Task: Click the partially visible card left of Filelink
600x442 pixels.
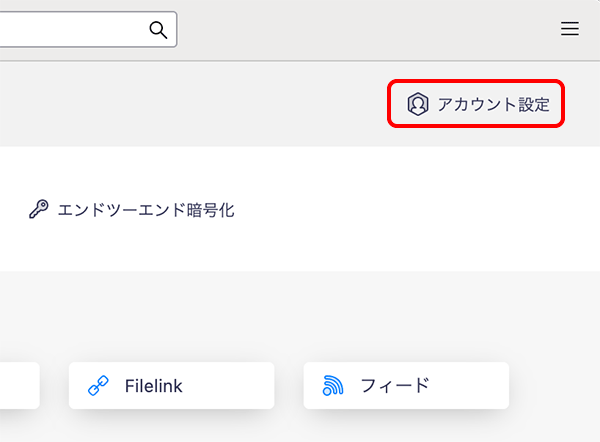Action: pyautogui.click(x=18, y=385)
